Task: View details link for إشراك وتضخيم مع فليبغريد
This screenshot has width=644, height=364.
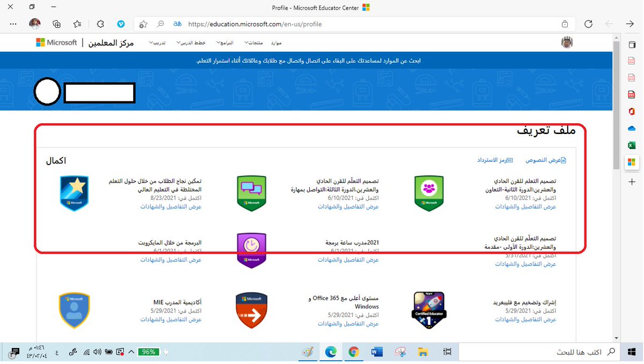Action: point(525,319)
